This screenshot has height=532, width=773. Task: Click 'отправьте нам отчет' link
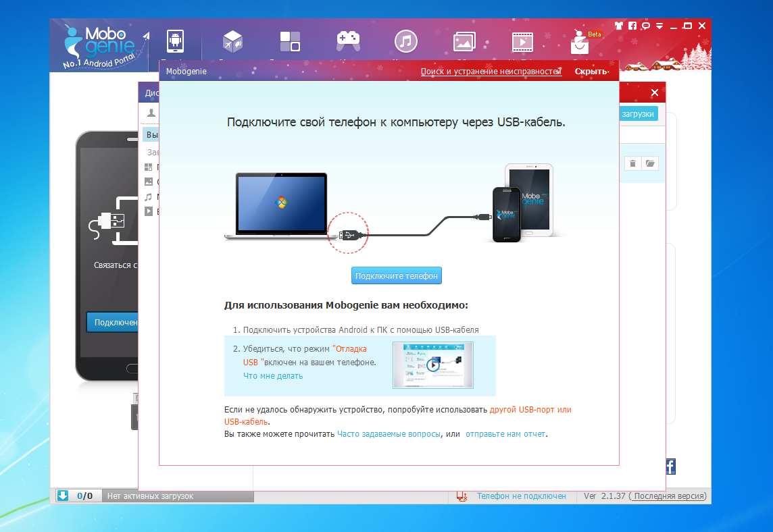coord(505,434)
